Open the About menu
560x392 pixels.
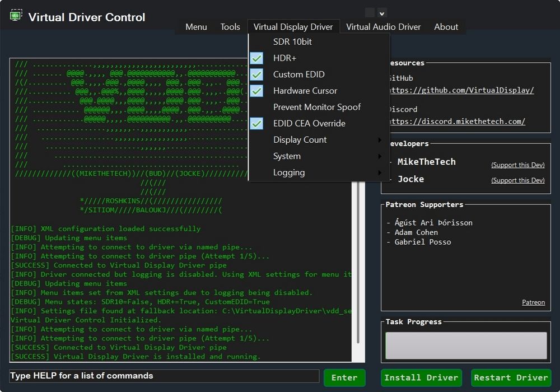click(446, 26)
